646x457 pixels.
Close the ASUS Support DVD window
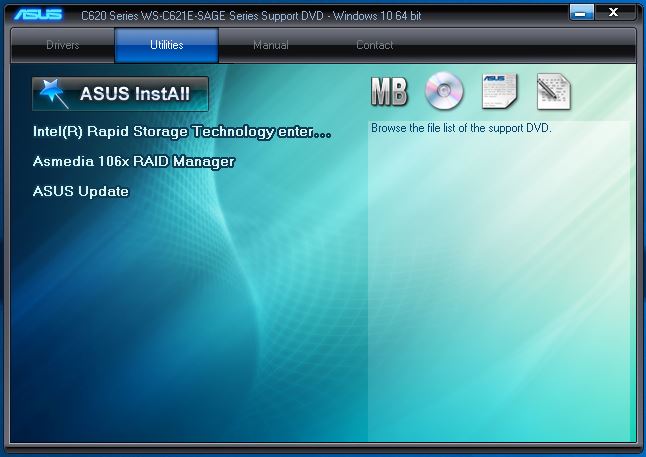click(x=619, y=13)
